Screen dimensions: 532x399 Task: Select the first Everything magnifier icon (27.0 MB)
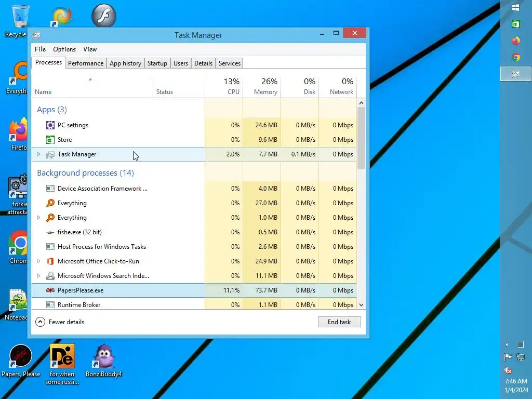click(x=50, y=203)
